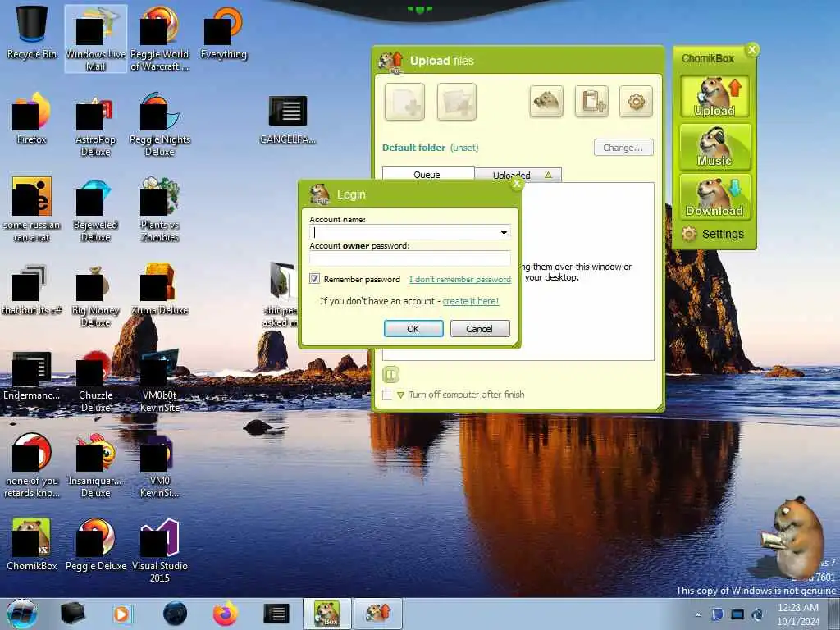Select the Bejeweled Deluxe desktop icon

point(95,209)
